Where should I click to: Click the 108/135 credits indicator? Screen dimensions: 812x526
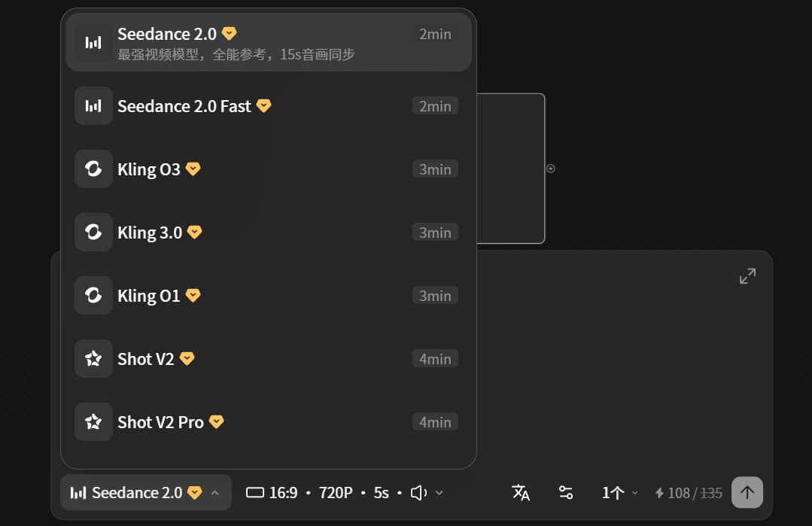[688, 493]
